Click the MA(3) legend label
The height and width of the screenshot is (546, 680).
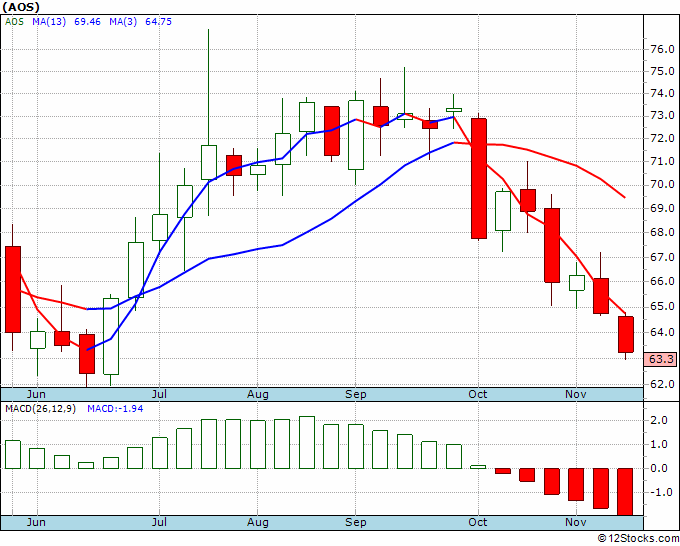[x=123, y=22]
